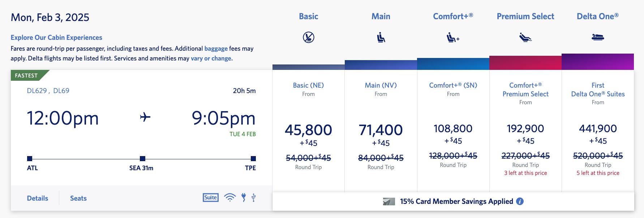Open the Comfort+ cabin column header
The height and width of the screenshot is (218, 644).
coord(453,16)
